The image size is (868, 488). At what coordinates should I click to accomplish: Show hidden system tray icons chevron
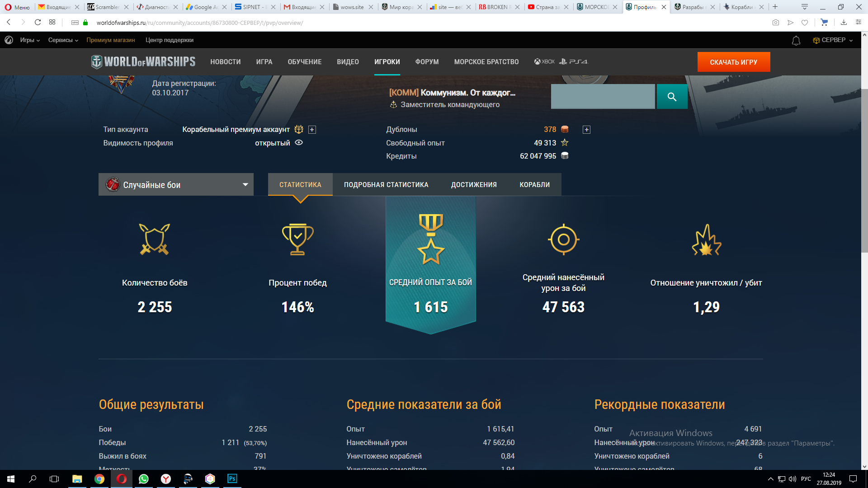click(x=771, y=479)
